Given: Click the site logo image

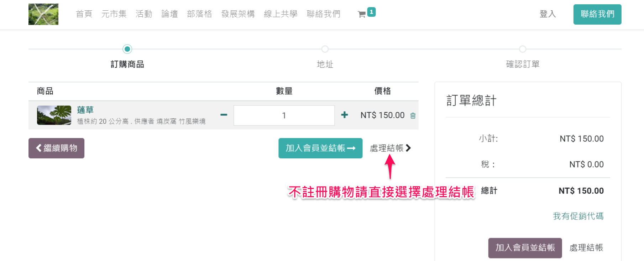Looking at the screenshot, I should 43,14.
